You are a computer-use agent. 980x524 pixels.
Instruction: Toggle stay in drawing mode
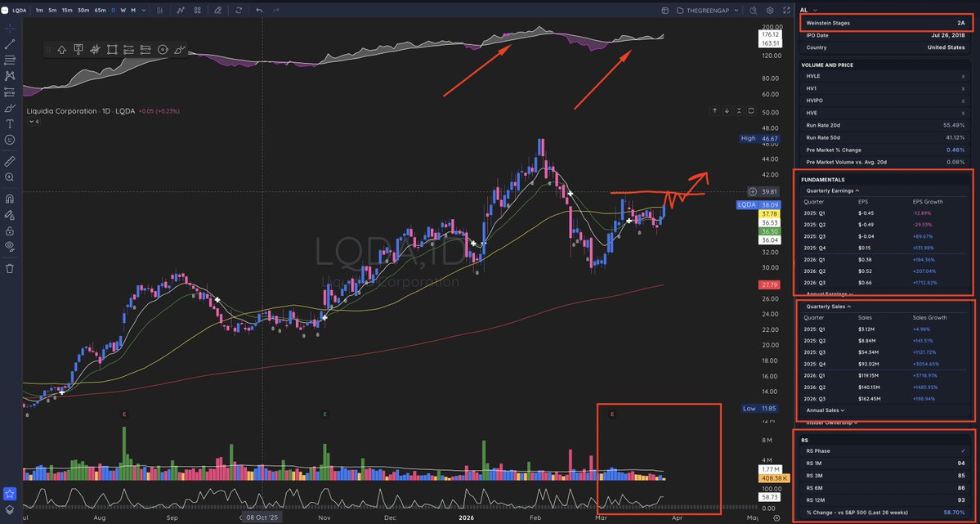(x=10, y=214)
